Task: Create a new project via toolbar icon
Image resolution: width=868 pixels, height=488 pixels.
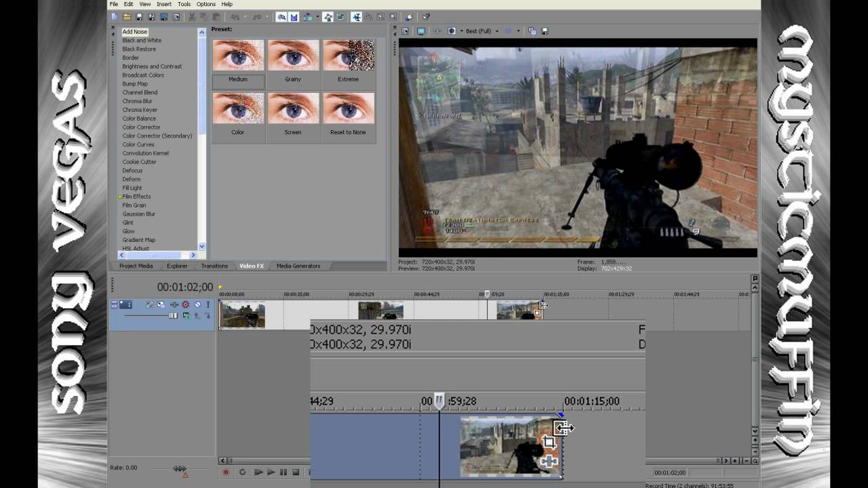Action: point(114,17)
